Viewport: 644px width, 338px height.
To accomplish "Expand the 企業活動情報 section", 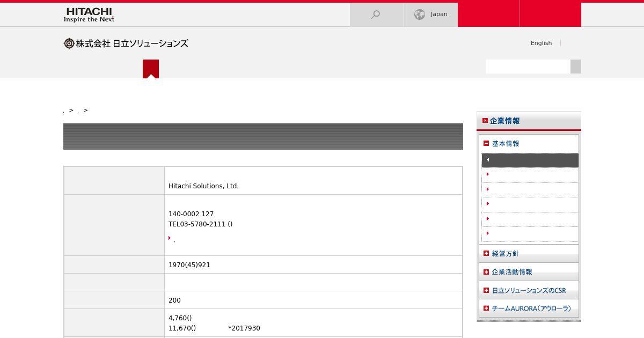I will pyautogui.click(x=529, y=271).
